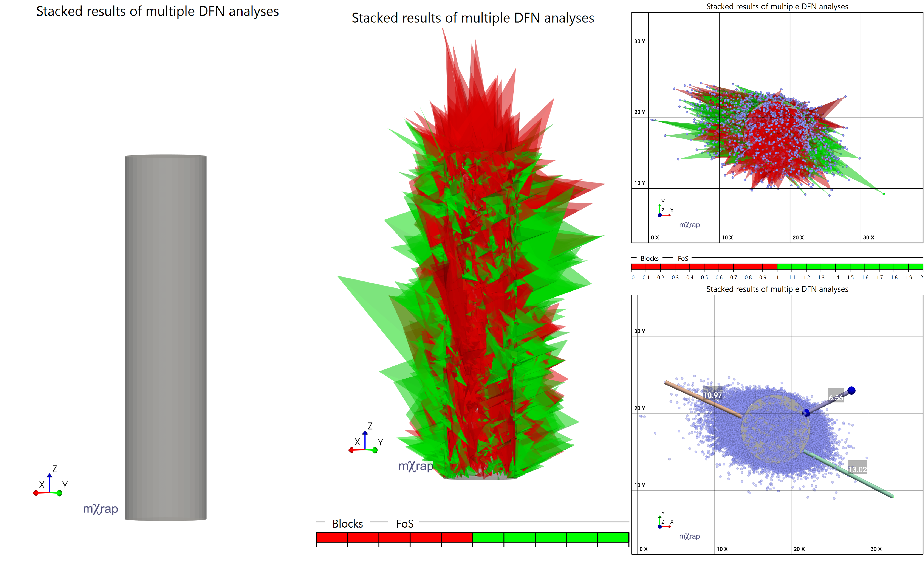Image resolution: width=924 pixels, height=565 pixels.
Task: Click last green segment of large legend bar
Action: point(613,537)
